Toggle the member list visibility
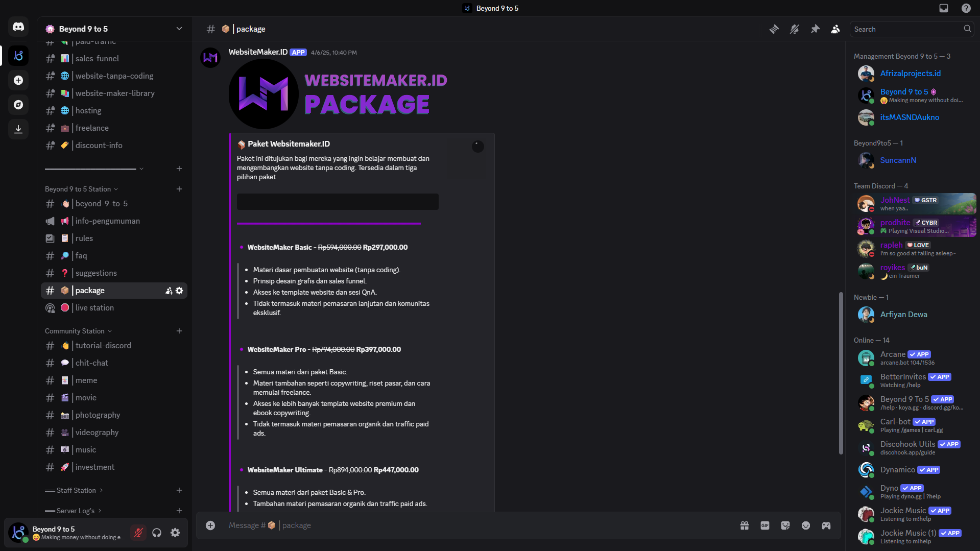The height and width of the screenshot is (551, 980). pyautogui.click(x=835, y=29)
